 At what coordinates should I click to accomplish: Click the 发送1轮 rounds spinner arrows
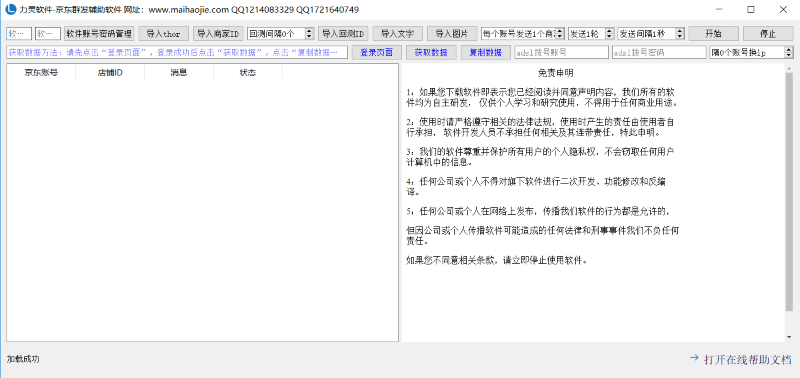click(610, 34)
